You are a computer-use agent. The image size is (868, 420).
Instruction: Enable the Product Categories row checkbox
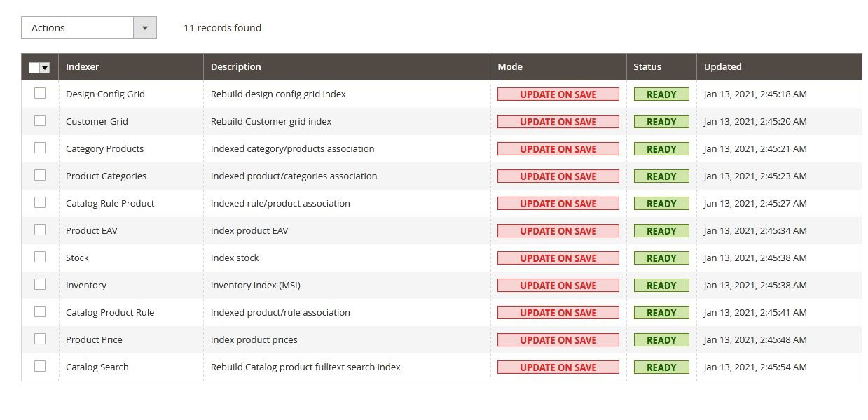40,175
